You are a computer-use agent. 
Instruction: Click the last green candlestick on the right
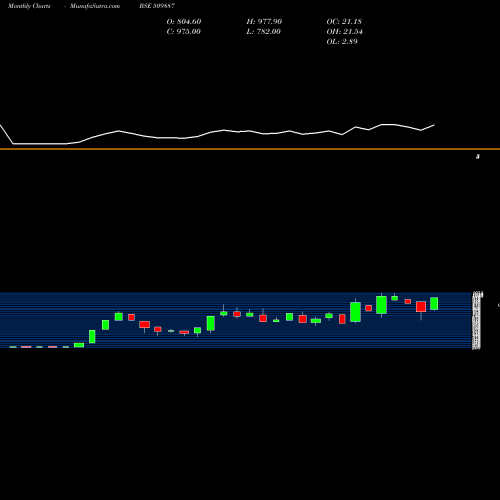pyautogui.click(x=434, y=303)
